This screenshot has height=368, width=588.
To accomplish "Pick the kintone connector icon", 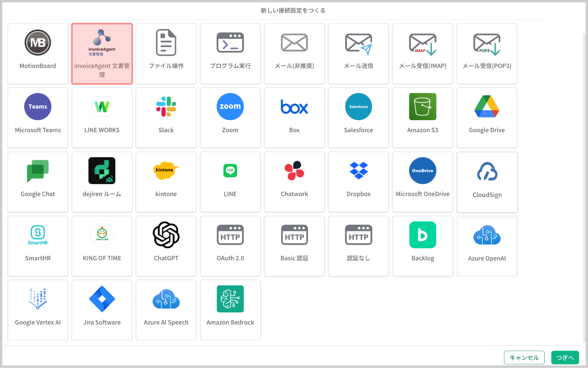I will coord(166,171).
